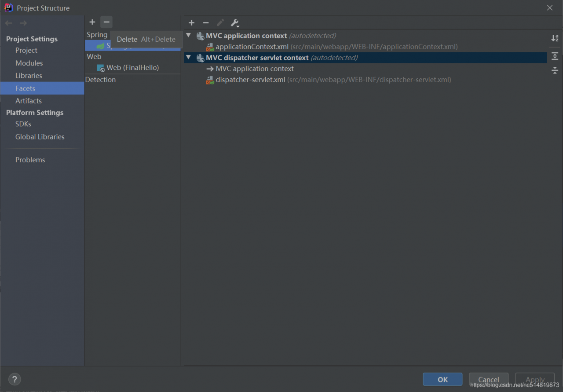Viewport: 563px width, 392px height.
Task: Click the Project Settings heading
Action: pyautogui.click(x=32, y=39)
